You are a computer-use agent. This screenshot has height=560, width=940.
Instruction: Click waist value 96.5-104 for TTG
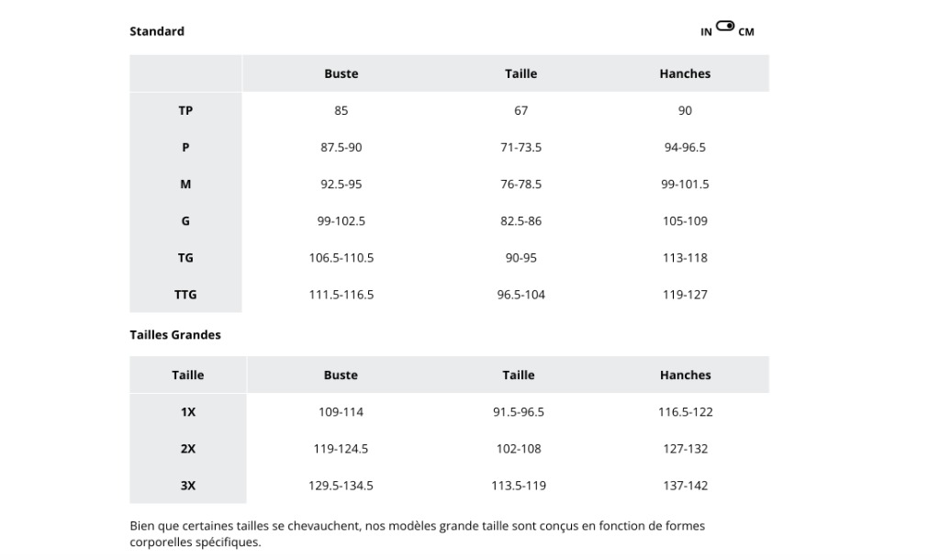(x=521, y=295)
